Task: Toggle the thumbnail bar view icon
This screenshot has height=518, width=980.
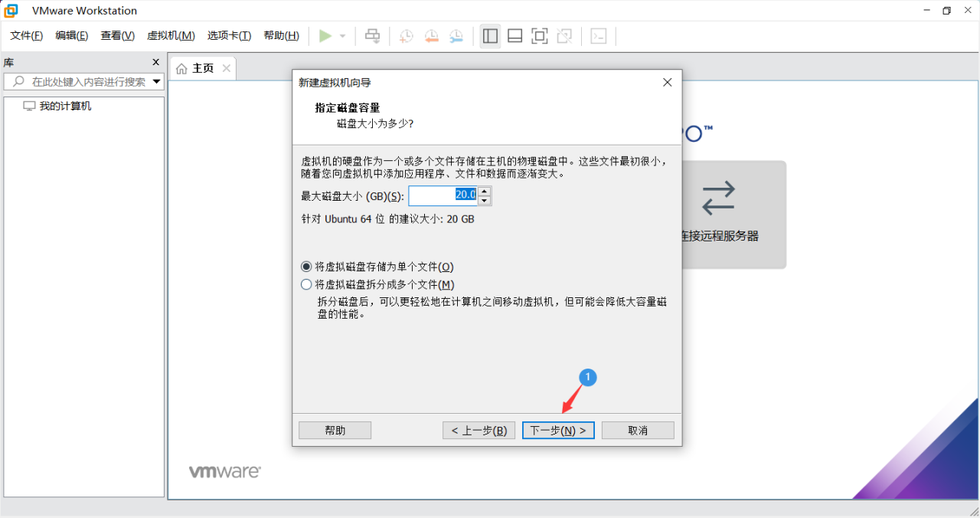Action: (515, 36)
